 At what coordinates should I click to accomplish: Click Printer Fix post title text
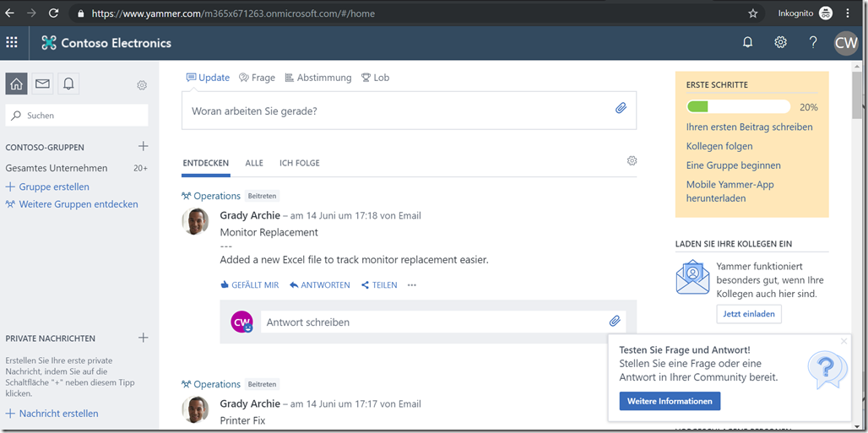click(242, 420)
